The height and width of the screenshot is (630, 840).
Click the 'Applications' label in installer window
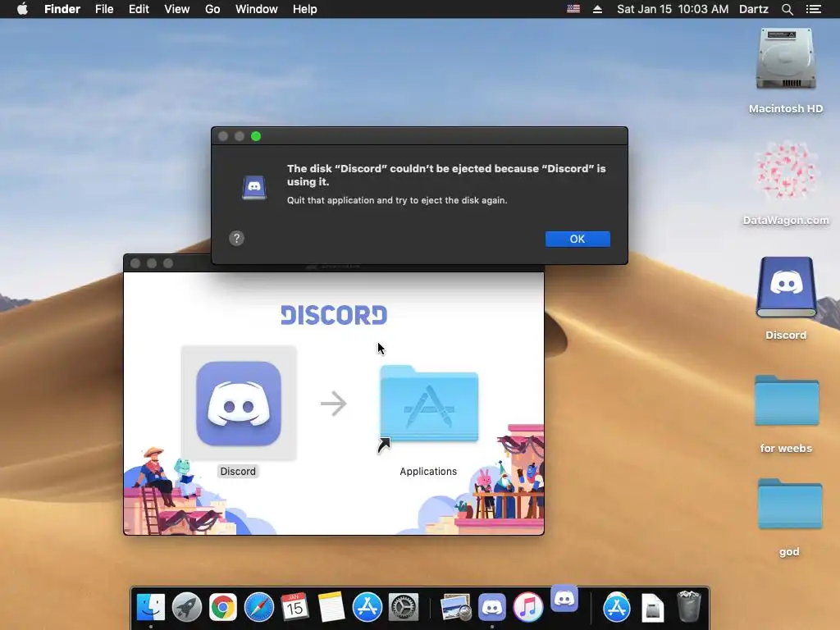point(428,472)
